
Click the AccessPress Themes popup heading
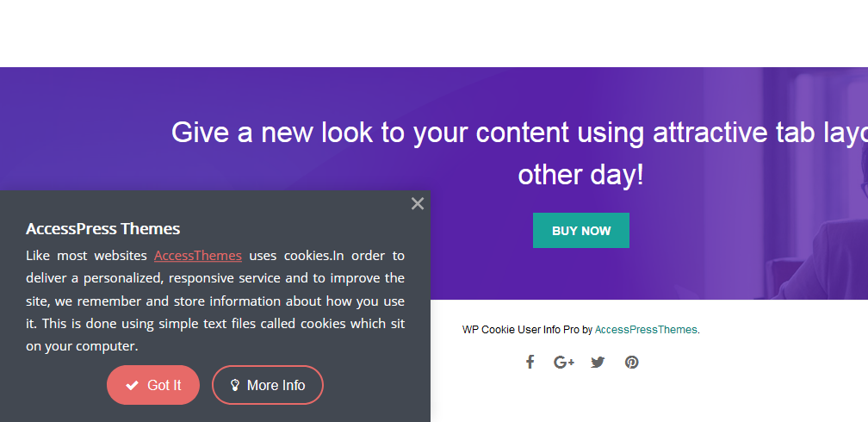click(x=102, y=228)
